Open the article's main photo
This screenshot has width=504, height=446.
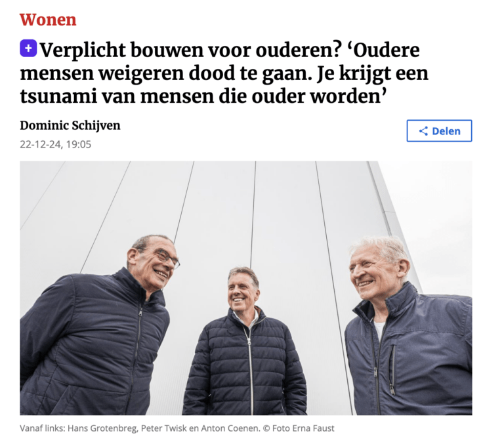point(246,288)
